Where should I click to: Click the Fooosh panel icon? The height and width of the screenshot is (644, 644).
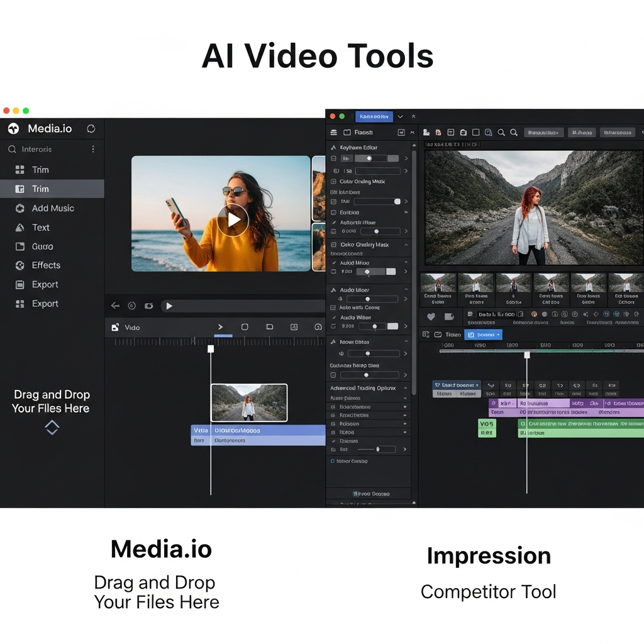[x=347, y=132]
